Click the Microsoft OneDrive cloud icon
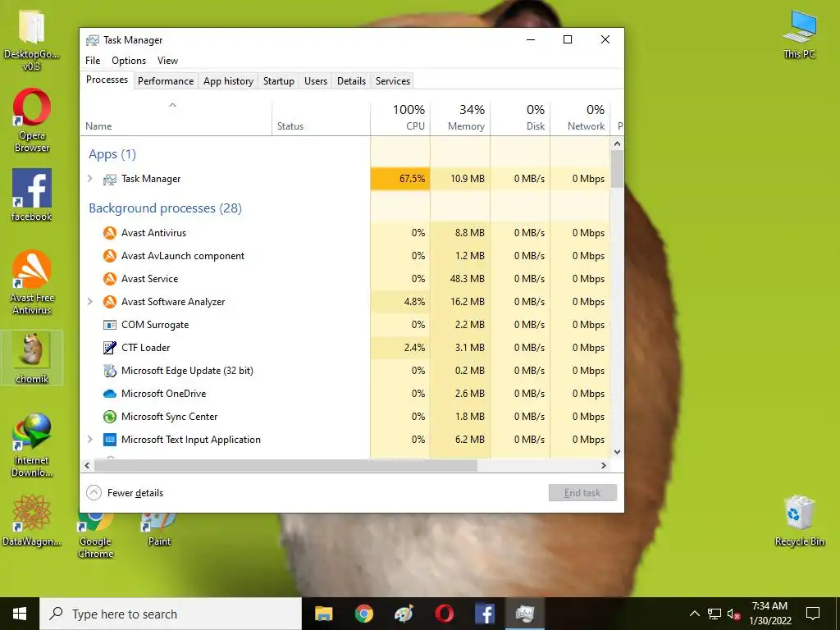Viewport: 840px width, 630px height. coord(110,394)
